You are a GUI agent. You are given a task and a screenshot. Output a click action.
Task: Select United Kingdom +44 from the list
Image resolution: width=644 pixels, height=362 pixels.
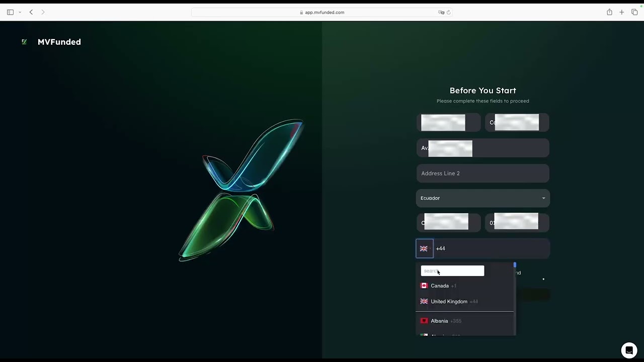pyautogui.click(x=464, y=301)
